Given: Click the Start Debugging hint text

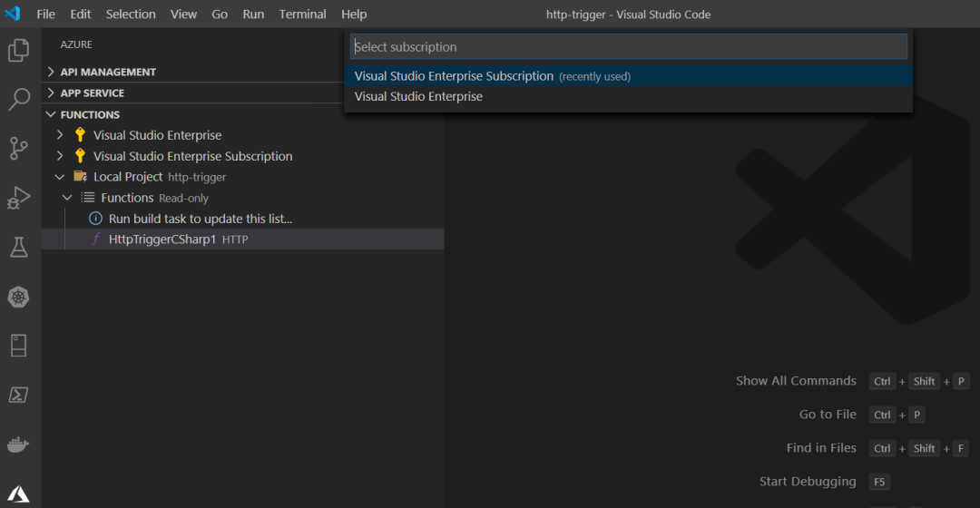Looking at the screenshot, I should pyautogui.click(x=808, y=482).
